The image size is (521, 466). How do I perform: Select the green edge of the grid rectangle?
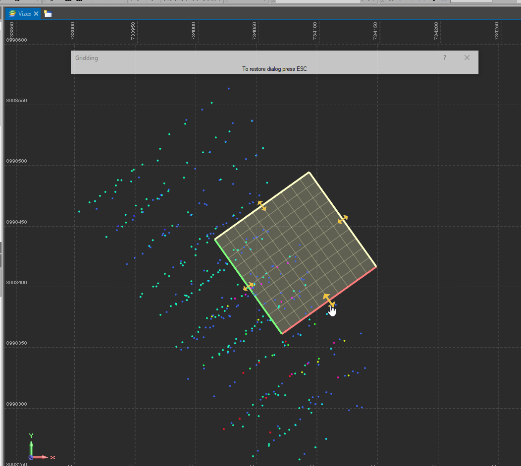249,287
